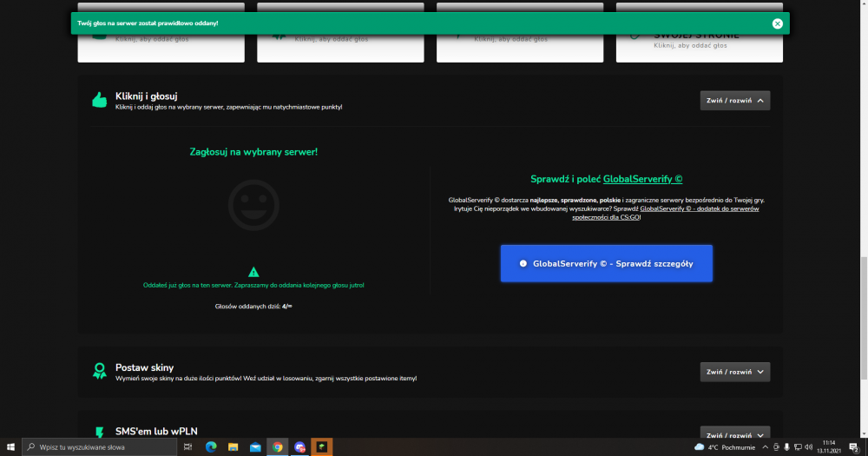868x456 pixels.
Task: Click the smiley face vote icon
Action: [253, 205]
